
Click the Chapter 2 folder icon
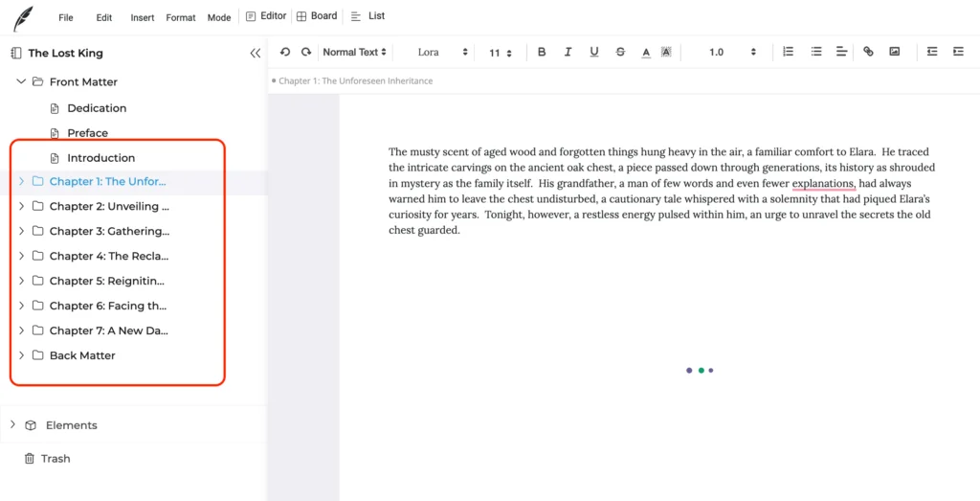[x=37, y=206]
